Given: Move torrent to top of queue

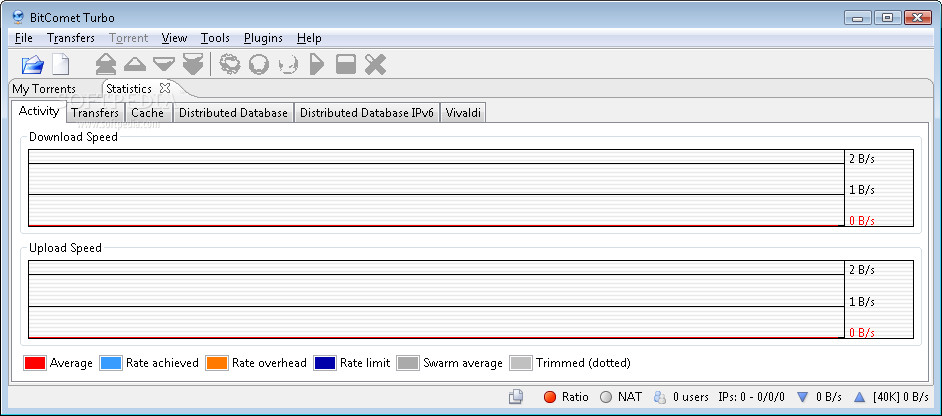Looking at the screenshot, I should click(106, 64).
